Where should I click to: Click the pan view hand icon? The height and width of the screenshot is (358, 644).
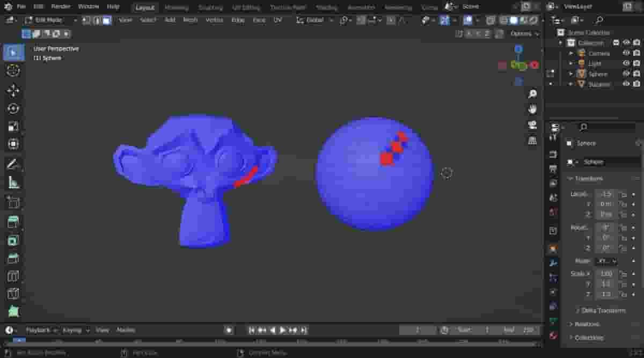532,109
